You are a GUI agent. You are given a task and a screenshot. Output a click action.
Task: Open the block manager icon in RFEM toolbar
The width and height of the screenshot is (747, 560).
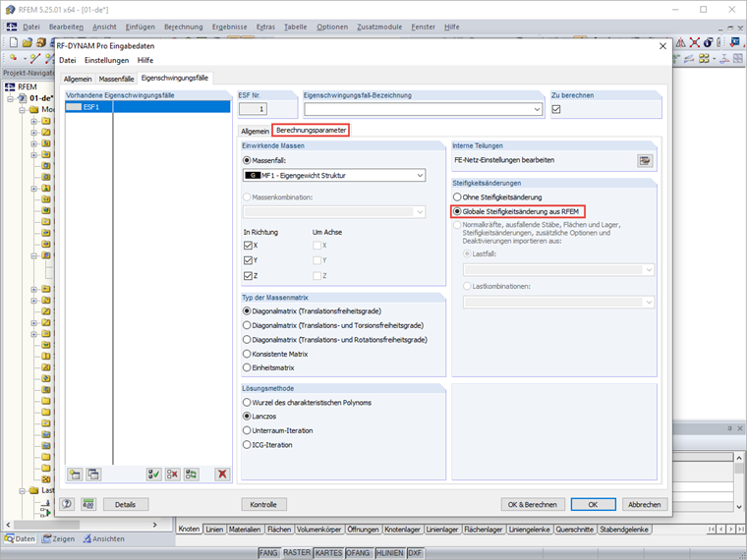click(x=41, y=42)
